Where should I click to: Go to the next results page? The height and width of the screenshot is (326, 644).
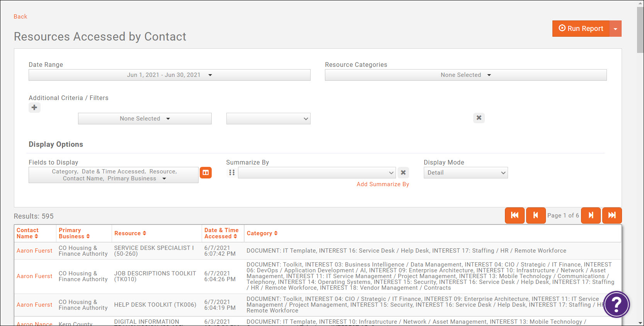point(591,216)
